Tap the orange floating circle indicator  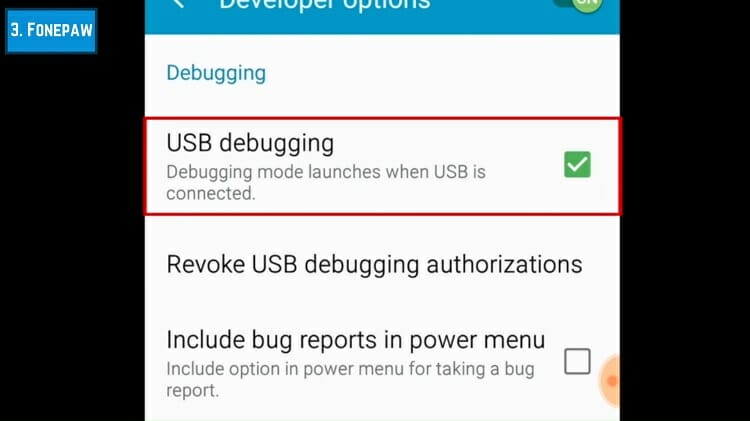pos(609,380)
